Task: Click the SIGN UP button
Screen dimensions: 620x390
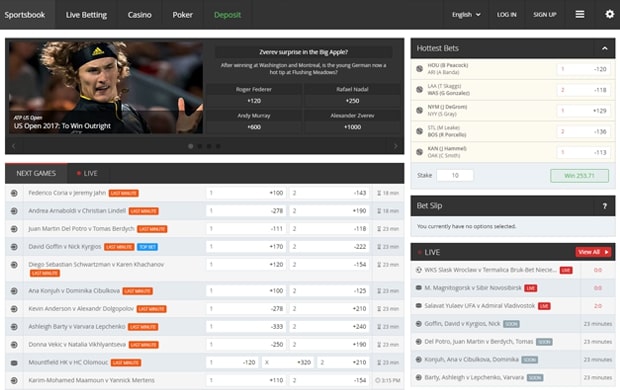Action: click(544, 15)
